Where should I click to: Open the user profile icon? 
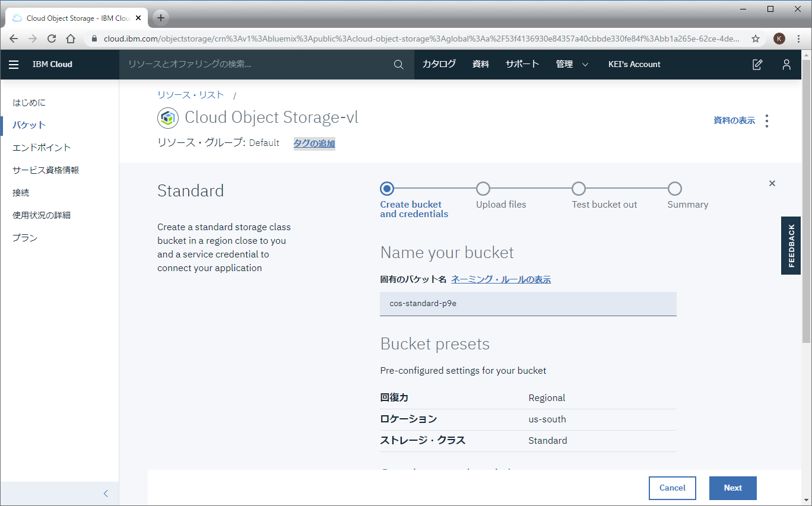(786, 65)
